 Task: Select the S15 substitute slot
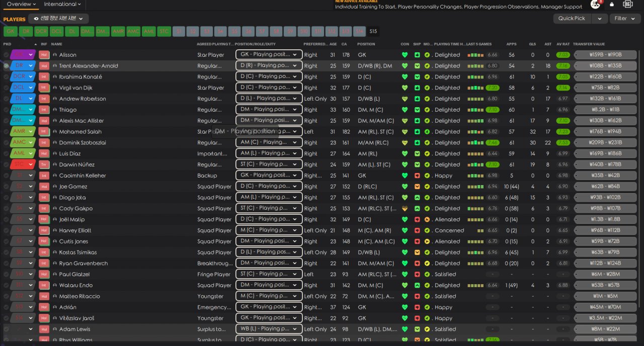(373, 31)
